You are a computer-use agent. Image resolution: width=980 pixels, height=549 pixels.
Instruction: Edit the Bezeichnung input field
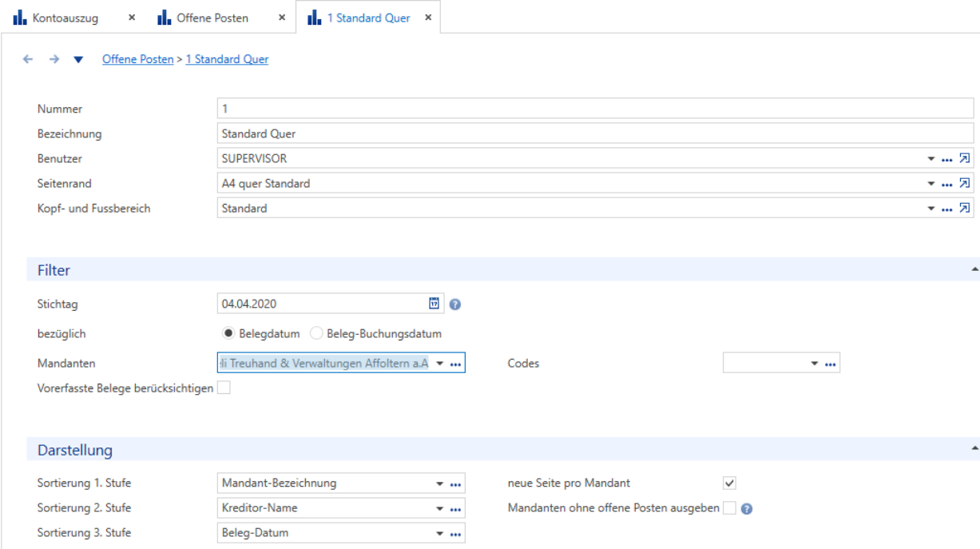(x=596, y=133)
